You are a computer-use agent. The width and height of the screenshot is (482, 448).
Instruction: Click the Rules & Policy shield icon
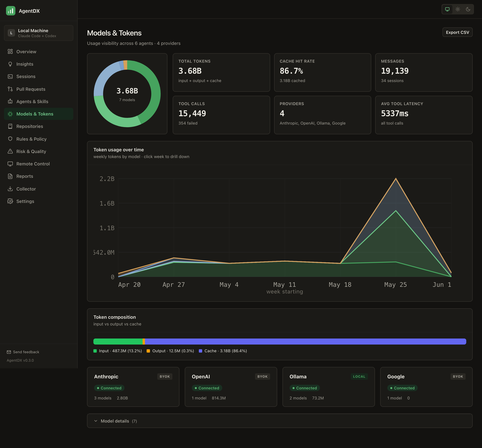pyautogui.click(x=10, y=139)
